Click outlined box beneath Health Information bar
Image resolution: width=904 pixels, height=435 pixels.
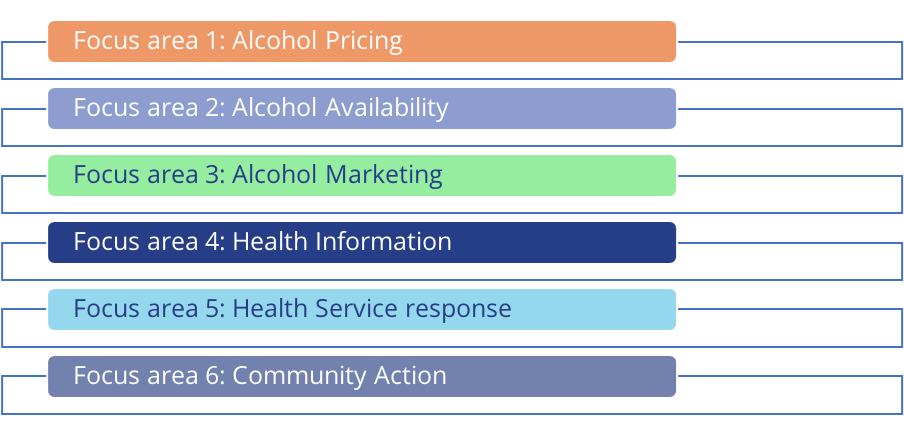point(452,271)
